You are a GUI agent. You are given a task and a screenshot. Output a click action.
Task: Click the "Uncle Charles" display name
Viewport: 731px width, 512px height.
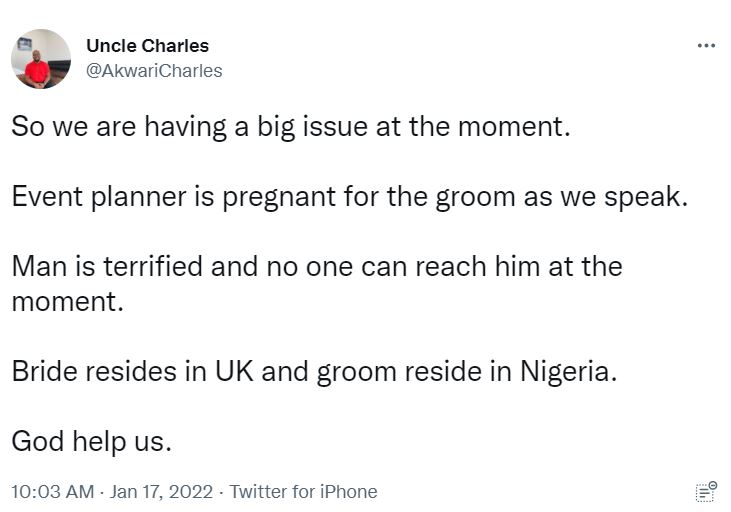pyautogui.click(x=147, y=46)
